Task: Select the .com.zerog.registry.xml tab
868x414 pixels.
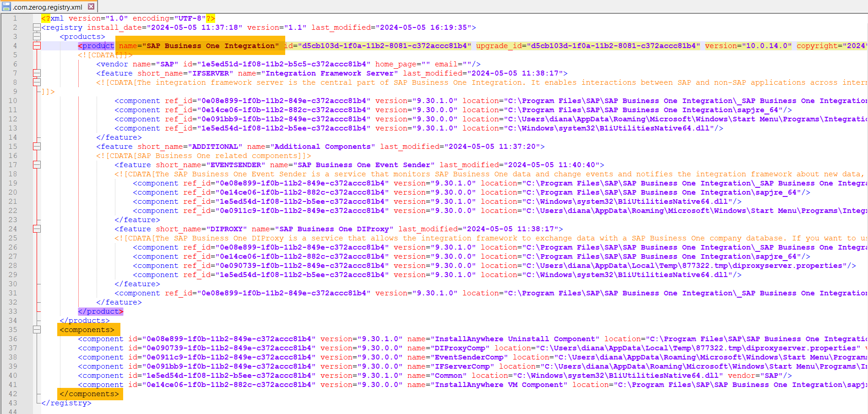Action: [49, 6]
